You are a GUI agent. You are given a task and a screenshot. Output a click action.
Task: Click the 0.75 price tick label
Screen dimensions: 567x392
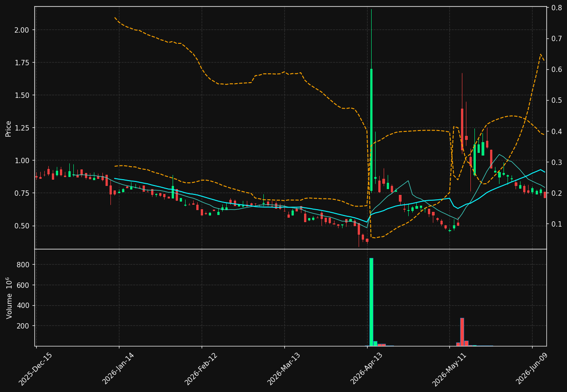[x=22, y=193]
